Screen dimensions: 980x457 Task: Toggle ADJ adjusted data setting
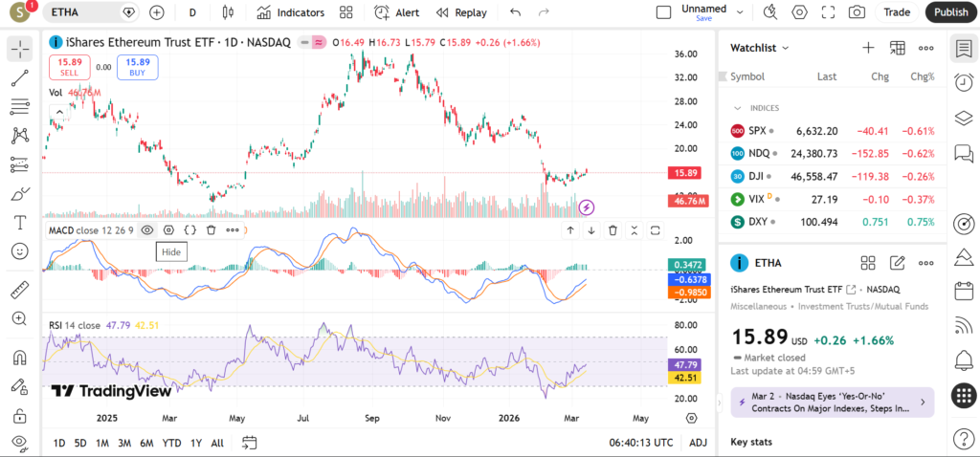pos(698,443)
